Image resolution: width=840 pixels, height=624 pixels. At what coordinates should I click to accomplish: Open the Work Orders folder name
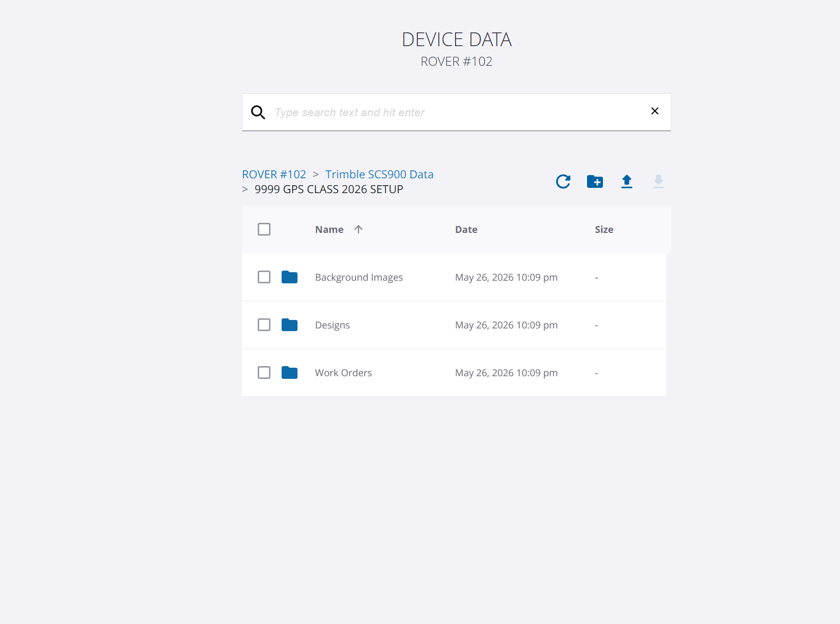pos(343,373)
